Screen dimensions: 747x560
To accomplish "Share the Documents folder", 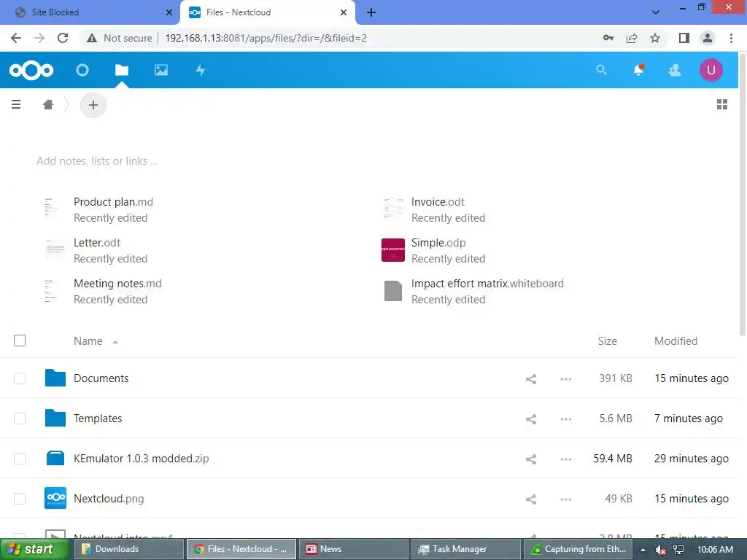I will tap(531, 379).
